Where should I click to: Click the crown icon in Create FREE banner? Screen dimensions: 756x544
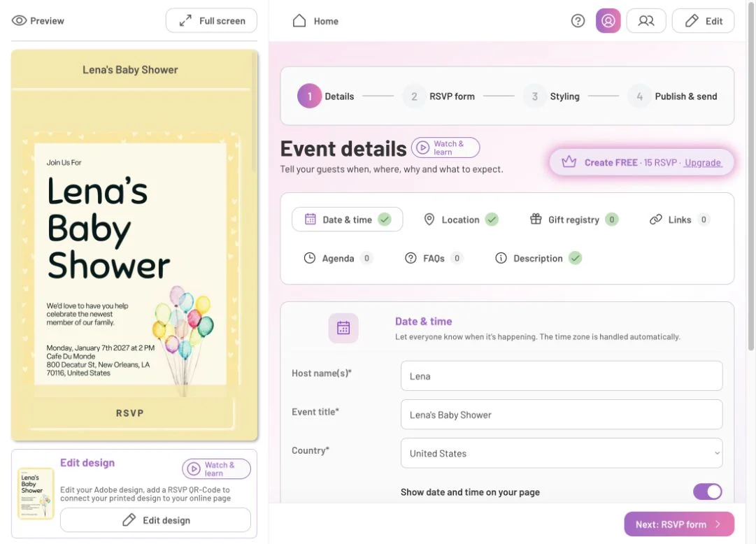click(x=569, y=162)
